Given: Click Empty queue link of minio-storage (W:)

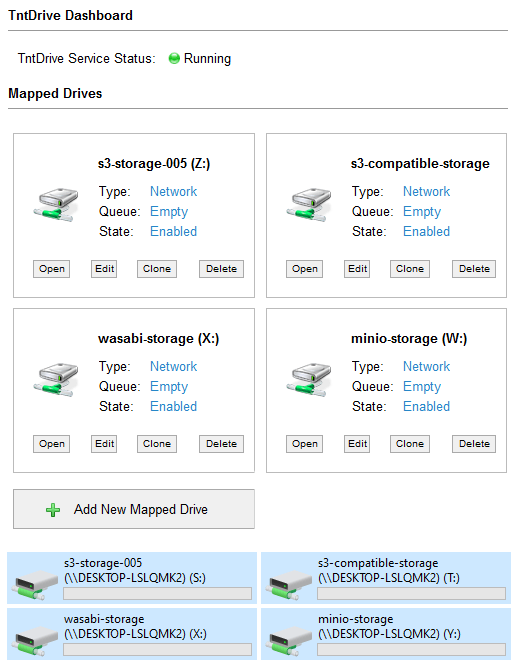Looking at the screenshot, I should pyautogui.click(x=422, y=387).
